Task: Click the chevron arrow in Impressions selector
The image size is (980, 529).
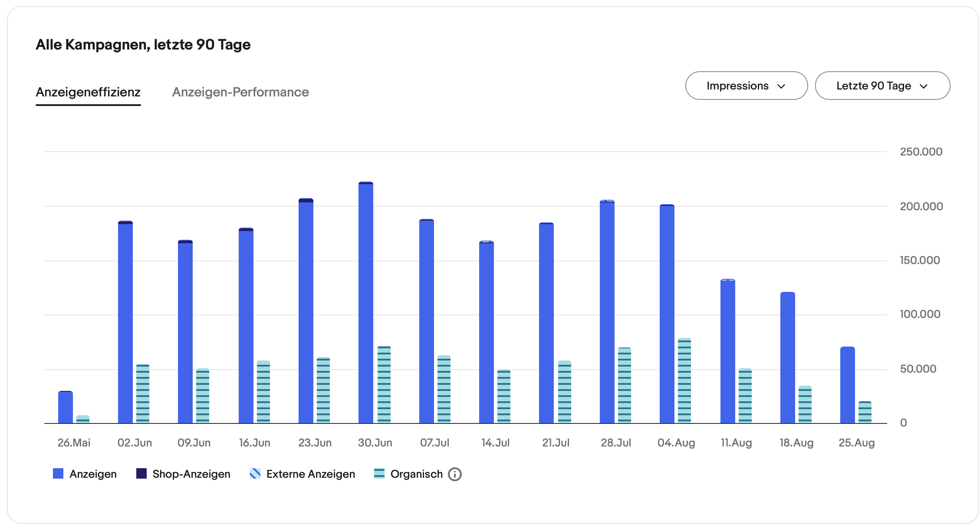Action: (x=781, y=86)
